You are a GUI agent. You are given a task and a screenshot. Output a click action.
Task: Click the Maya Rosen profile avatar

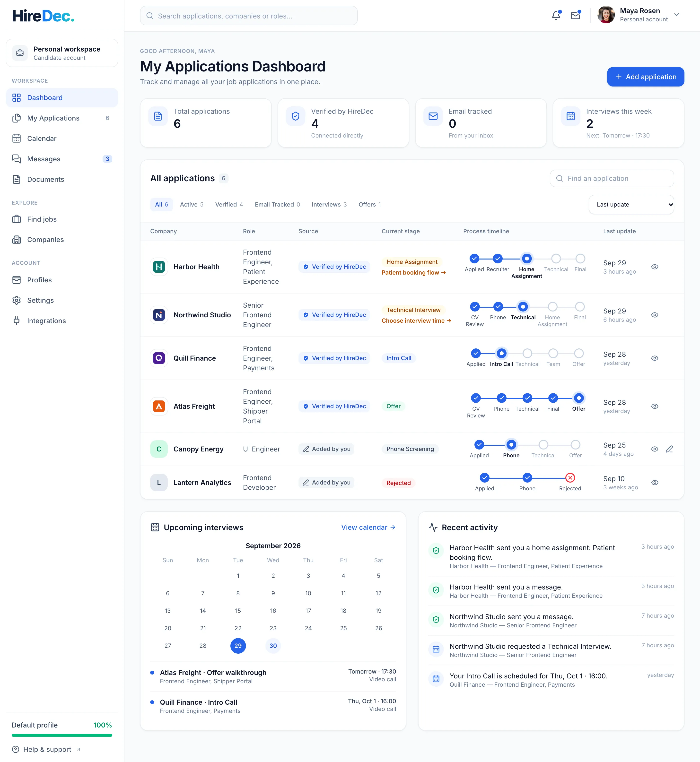pyautogui.click(x=606, y=15)
